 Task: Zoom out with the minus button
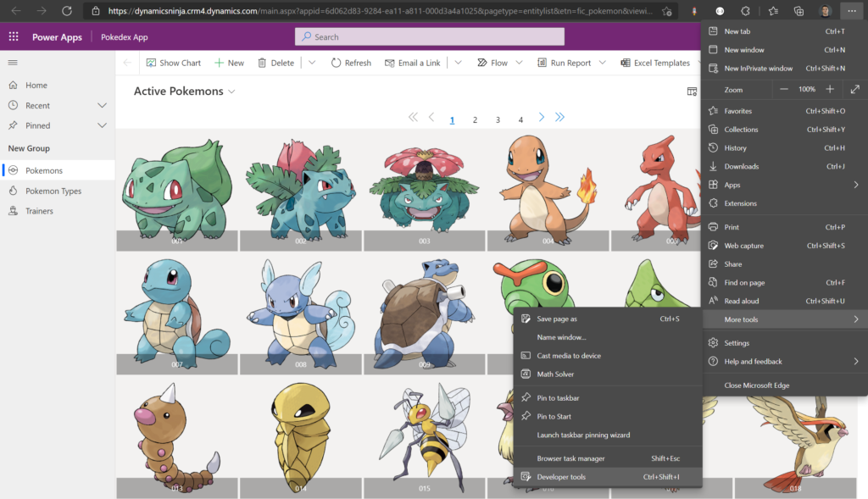[784, 89]
